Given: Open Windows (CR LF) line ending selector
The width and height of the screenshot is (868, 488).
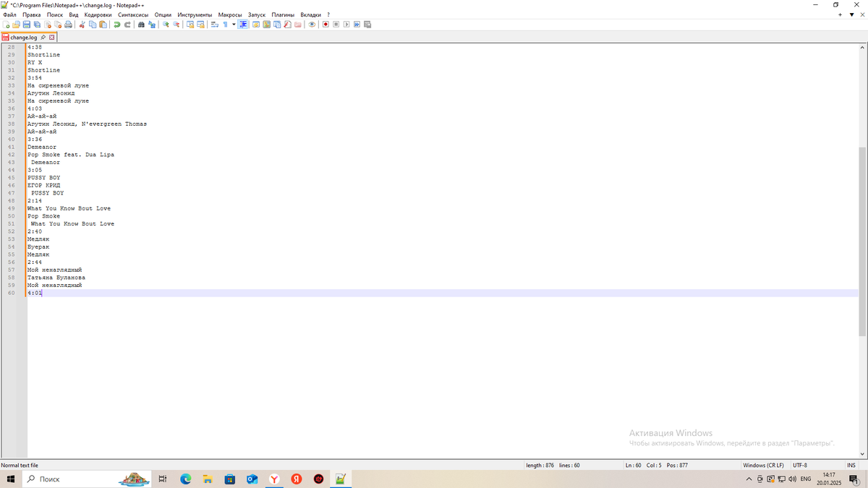Looking at the screenshot, I should pos(764,466).
